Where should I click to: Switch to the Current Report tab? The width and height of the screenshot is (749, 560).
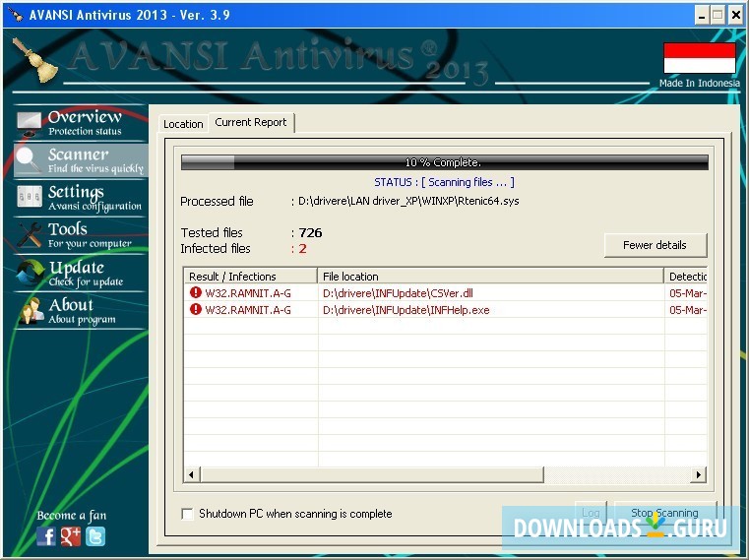[x=251, y=122]
